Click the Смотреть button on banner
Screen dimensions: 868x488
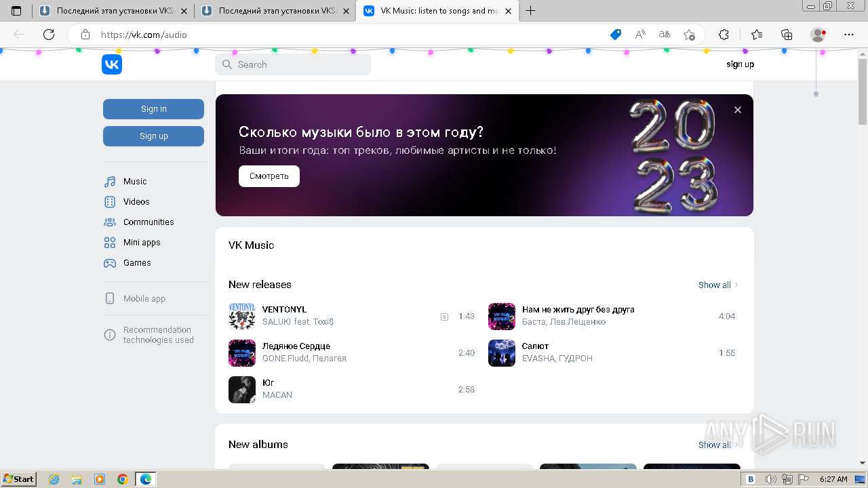pyautogui.click(x=269, y=176)
